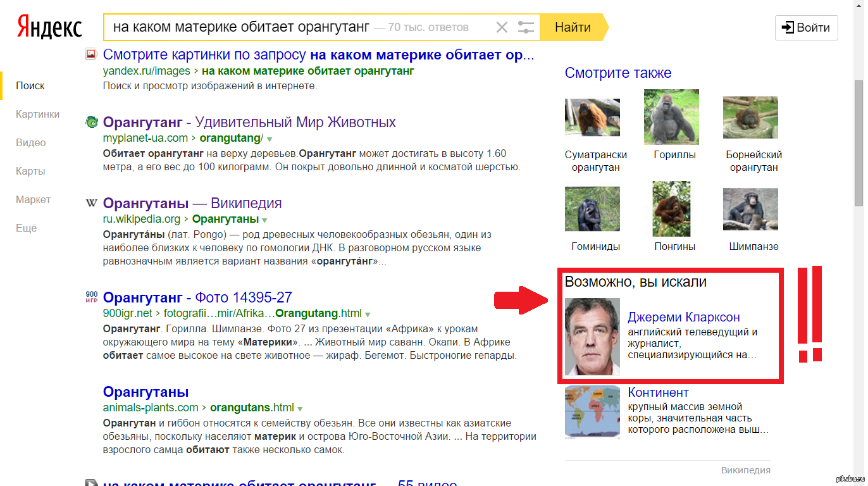Expand dropdown arrow after 900igr.net URL
Screen dimensions: 868x486
tap(368, 314)
